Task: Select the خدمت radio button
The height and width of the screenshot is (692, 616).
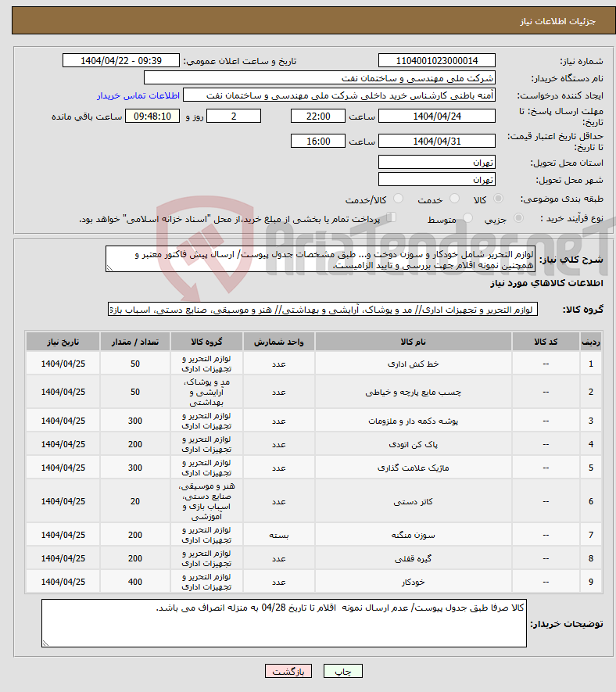Action: [454, 199]
